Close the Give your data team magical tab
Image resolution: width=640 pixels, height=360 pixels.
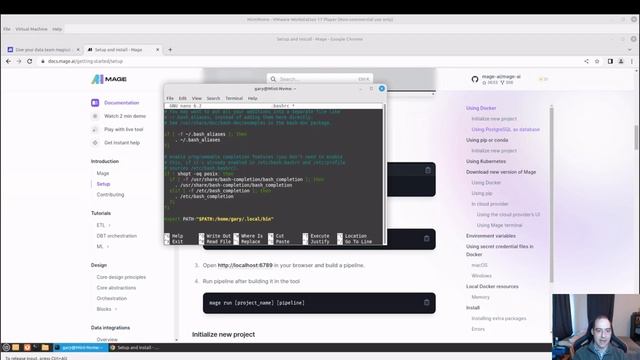(x=78, y=50)
